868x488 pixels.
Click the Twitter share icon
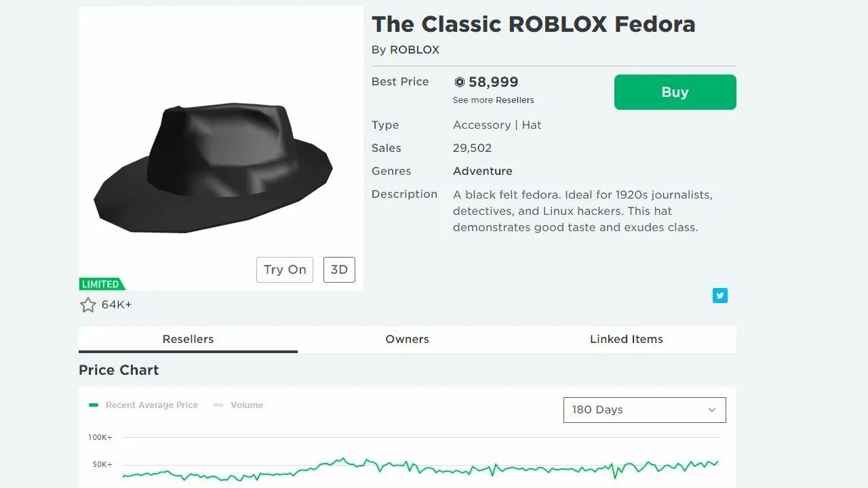pyautogui.click(x=719, y=296)
